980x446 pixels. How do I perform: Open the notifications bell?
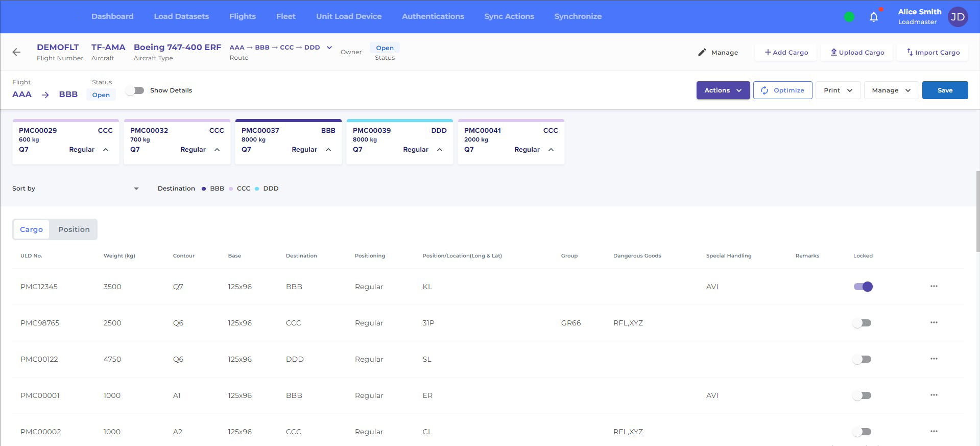point(874,17)
